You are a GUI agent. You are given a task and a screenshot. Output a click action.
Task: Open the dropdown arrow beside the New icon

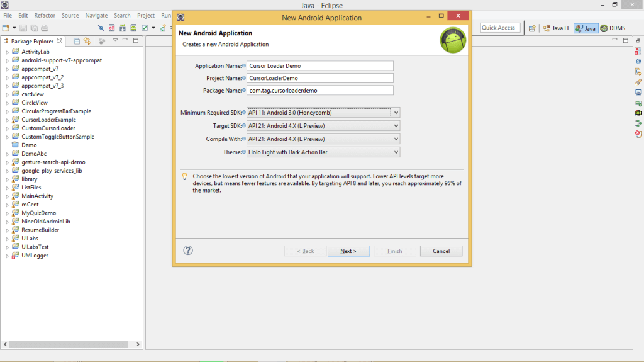[14, 28]
